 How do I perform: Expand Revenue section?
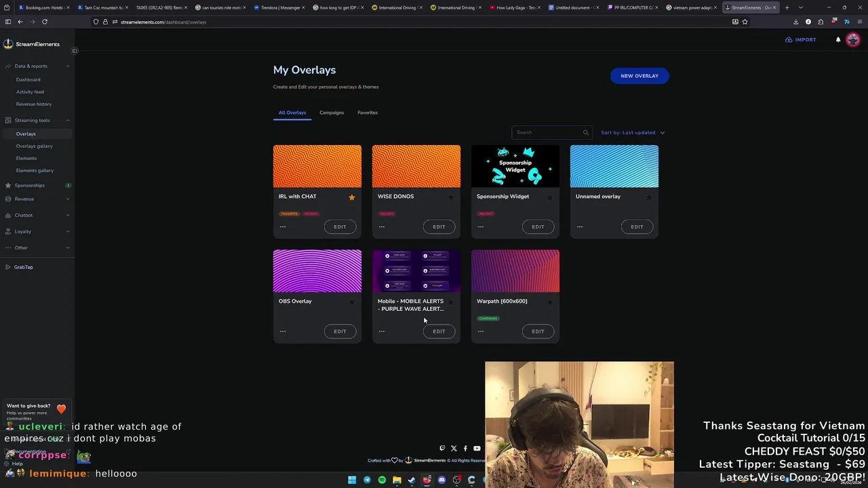[x=68, y=199]
